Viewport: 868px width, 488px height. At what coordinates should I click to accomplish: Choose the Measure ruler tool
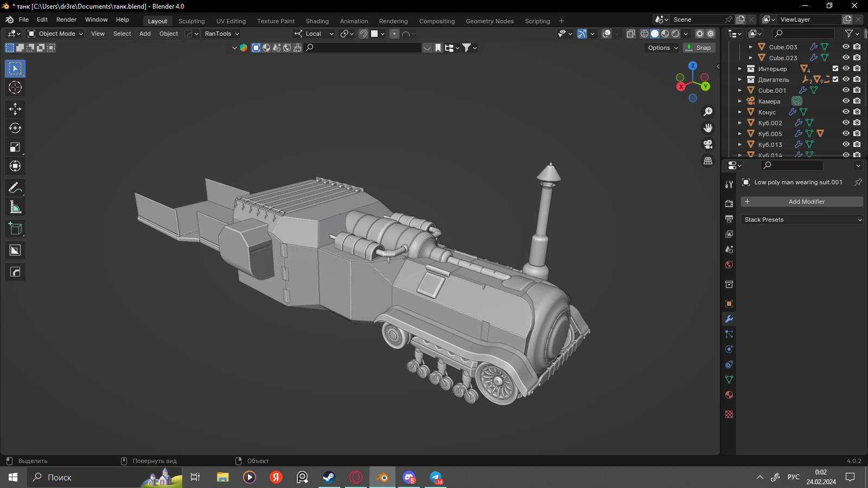[15, 207]
